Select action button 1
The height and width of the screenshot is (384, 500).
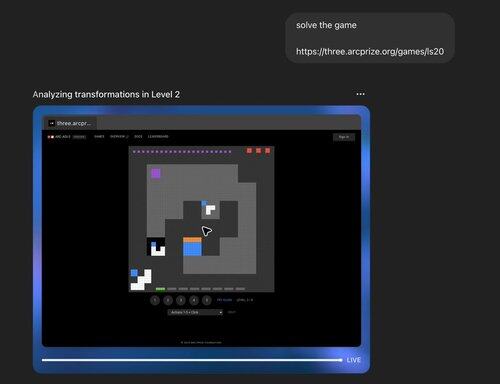click(x=155, y=300)
